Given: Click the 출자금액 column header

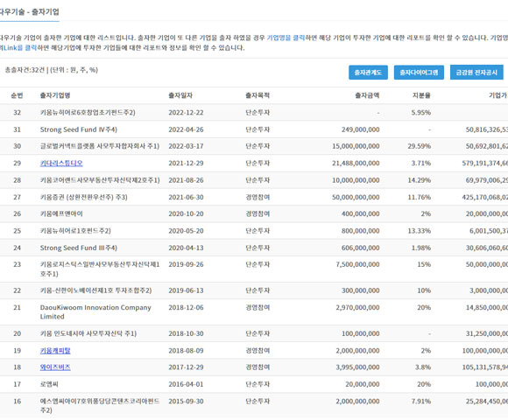Looking at the screenshot, I should 367,95.
